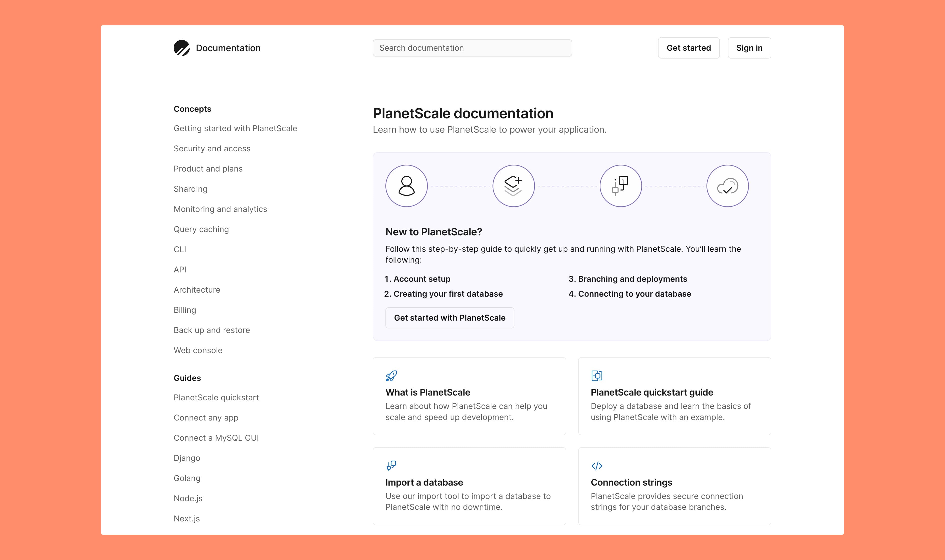945x560 pixels.
Task: Open Connect a MySQL GUI guide
Action: (216, 438)
